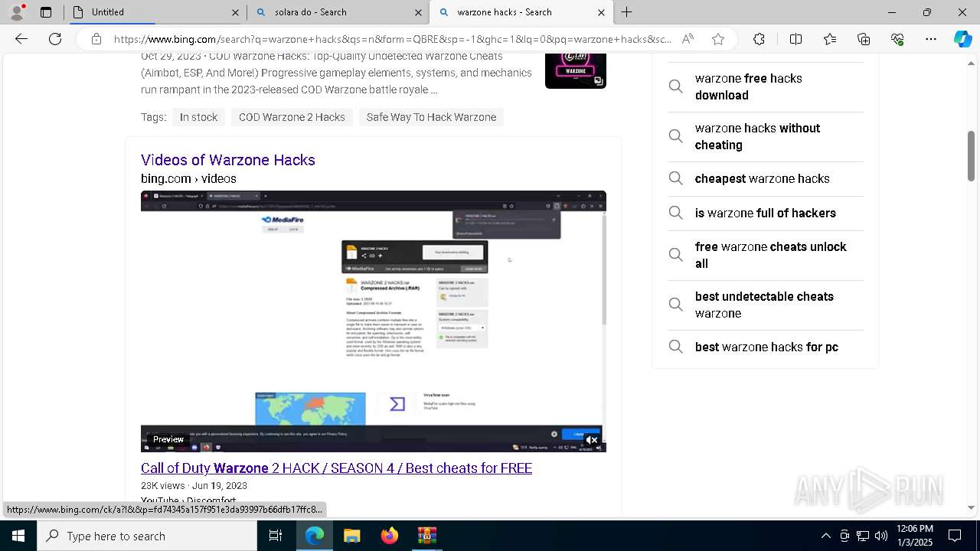This screenshot has width=980, height=551.
Task: Go back to the previous page
Action: tap(21, 39)
